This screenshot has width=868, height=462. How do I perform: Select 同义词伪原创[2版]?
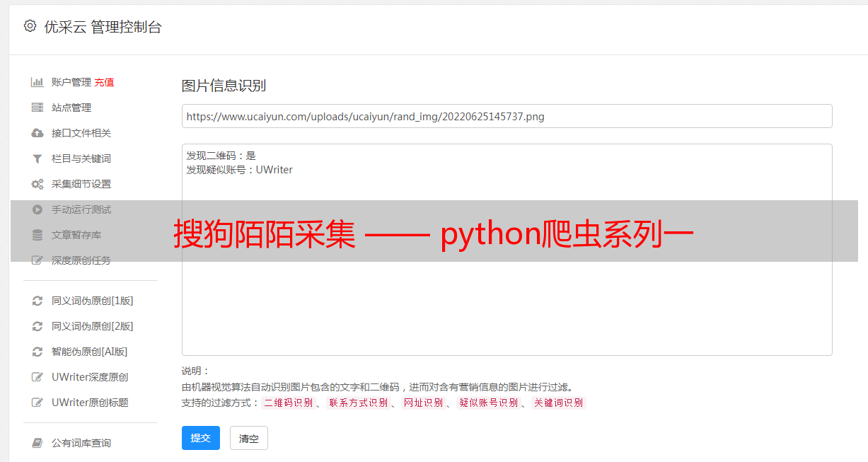93,326
